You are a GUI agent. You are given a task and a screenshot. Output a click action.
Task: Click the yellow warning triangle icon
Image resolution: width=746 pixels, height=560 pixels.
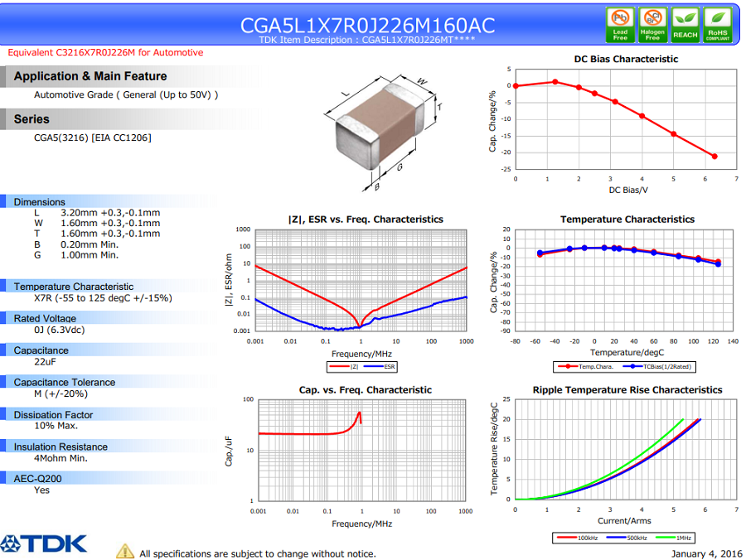coord(124,552)
